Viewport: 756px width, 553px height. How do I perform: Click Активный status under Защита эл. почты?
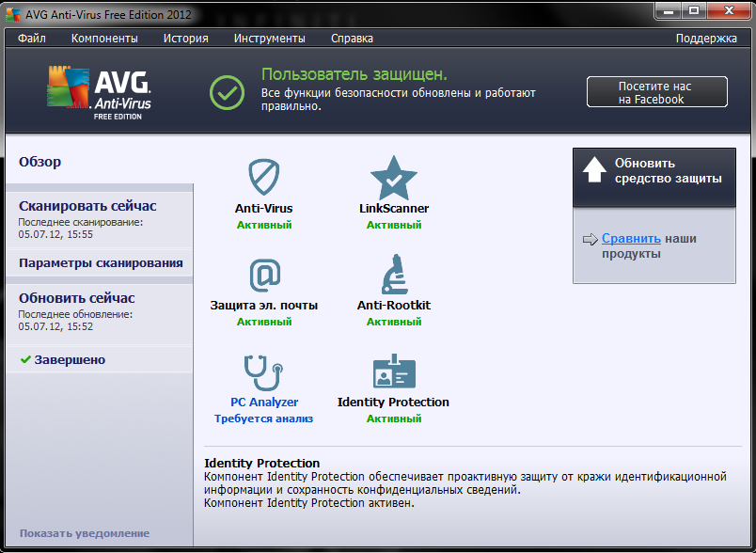[x=264, y=322]
